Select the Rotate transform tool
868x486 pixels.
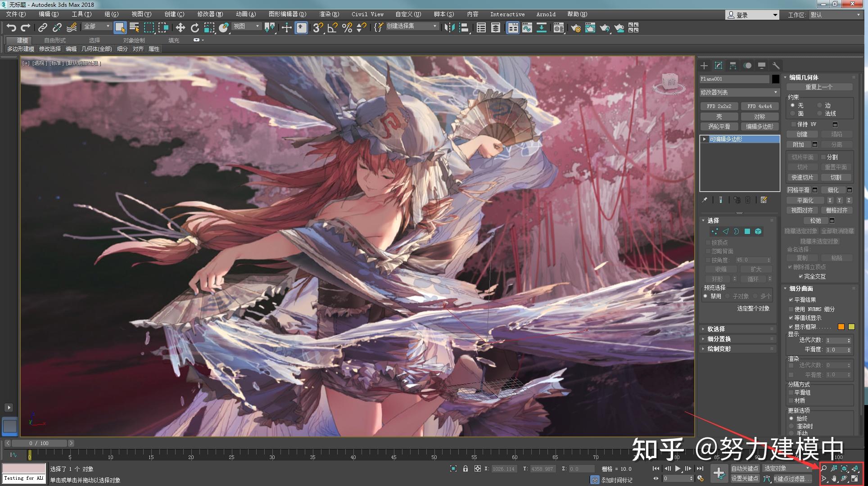click(x=194, y=28)
